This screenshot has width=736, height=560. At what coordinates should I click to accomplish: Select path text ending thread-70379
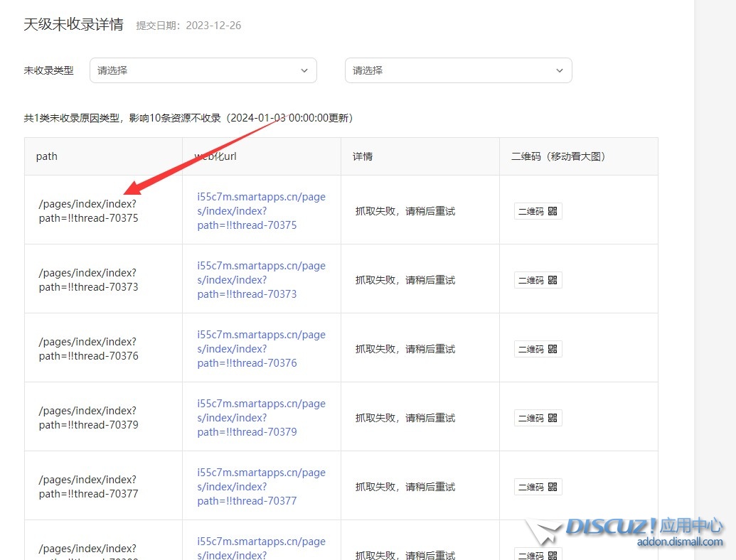89,418
